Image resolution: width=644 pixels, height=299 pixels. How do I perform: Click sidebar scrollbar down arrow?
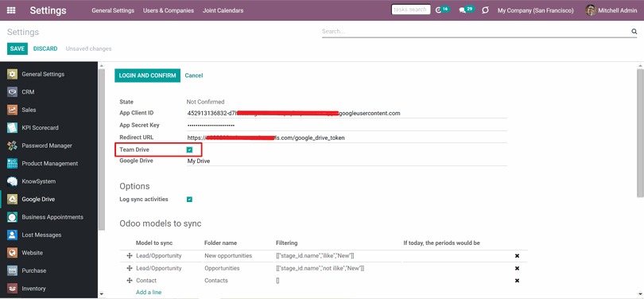pyautogui.click(x=102, y=294)
